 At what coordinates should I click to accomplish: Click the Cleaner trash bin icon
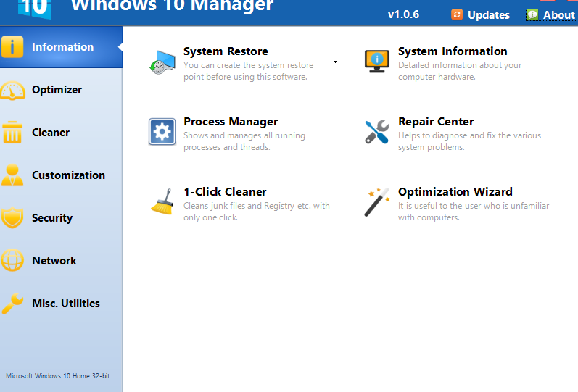click(13, 133)
